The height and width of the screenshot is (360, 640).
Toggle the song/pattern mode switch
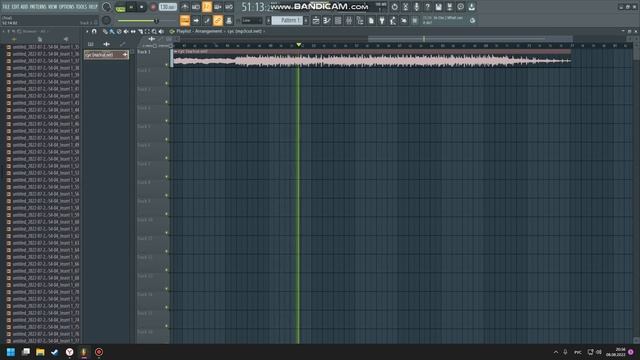[120, 8]
